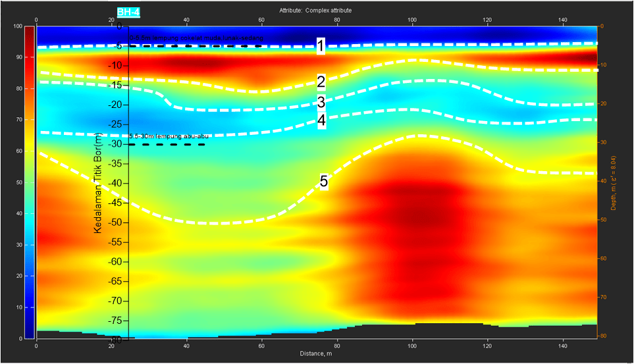Click the black dashed marker at -30 depth
The height and width of the screenshot is (364, 634).
point(167,144)
